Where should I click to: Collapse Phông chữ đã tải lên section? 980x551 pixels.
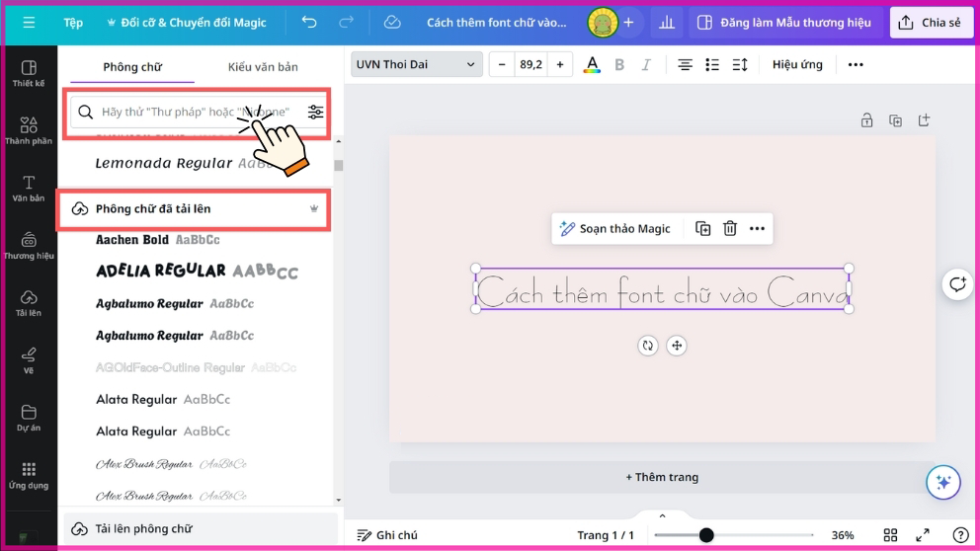pyautogui.click(x=194, y=208)
